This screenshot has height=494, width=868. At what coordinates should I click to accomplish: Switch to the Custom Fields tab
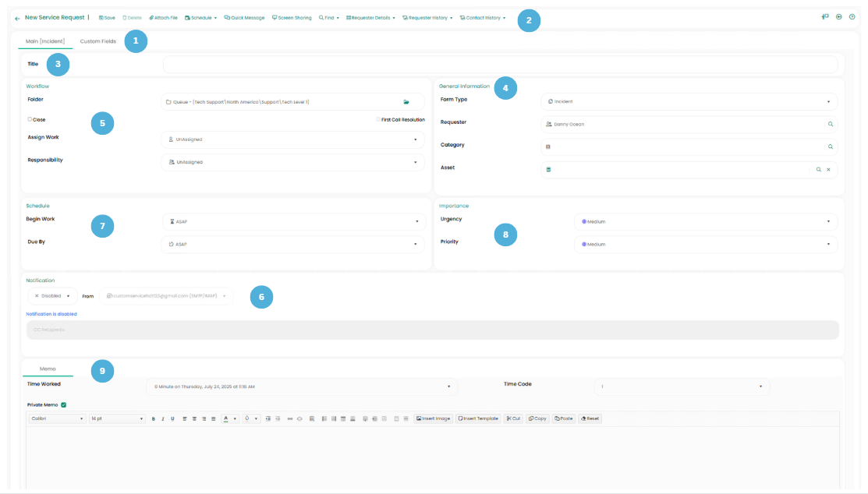point(98,41)
